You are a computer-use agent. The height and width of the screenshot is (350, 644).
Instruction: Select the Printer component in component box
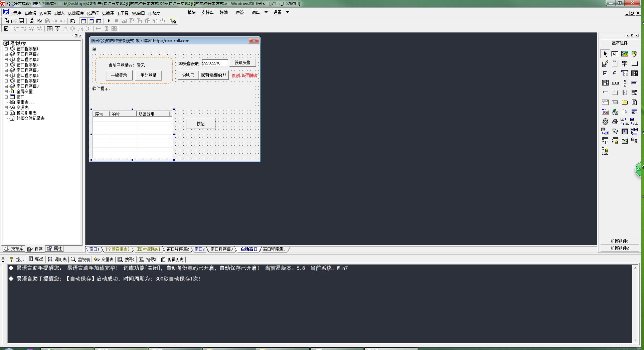pyautogui.click(x=615, y=122)
